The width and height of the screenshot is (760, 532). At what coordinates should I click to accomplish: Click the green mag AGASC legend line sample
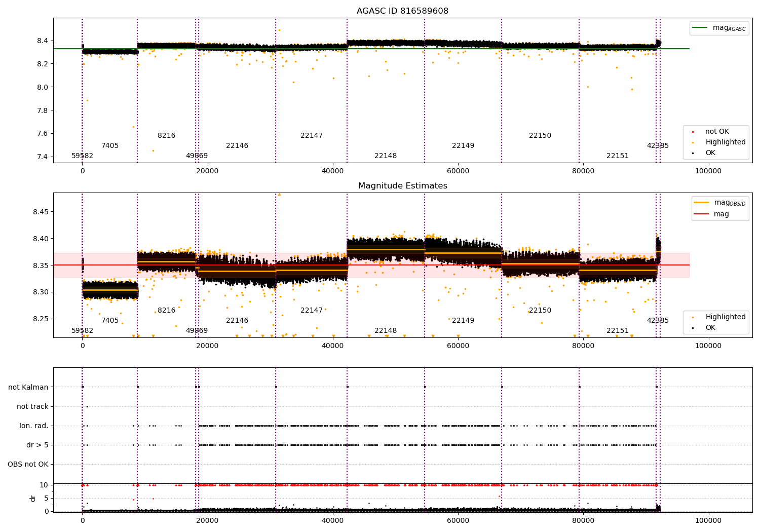click(700, 28)
